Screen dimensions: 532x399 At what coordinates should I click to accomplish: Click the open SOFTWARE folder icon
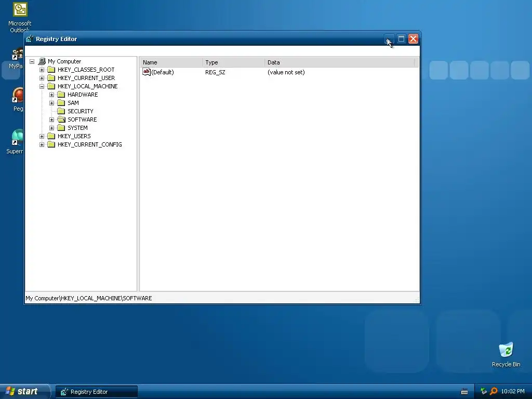61,119
